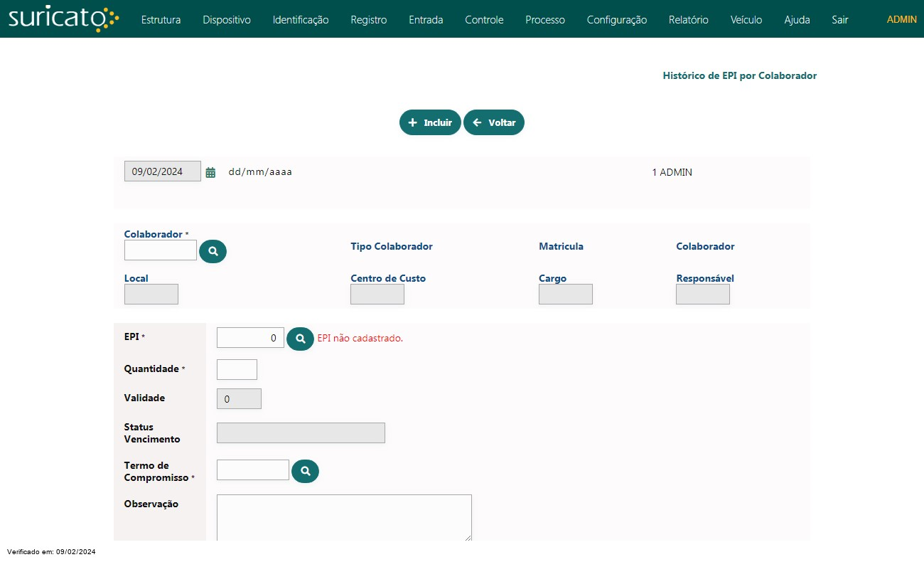Open the Dispositivo menu
Image resolution: width=924 pixels, height=562 pixels.
[x=227, y=20]
